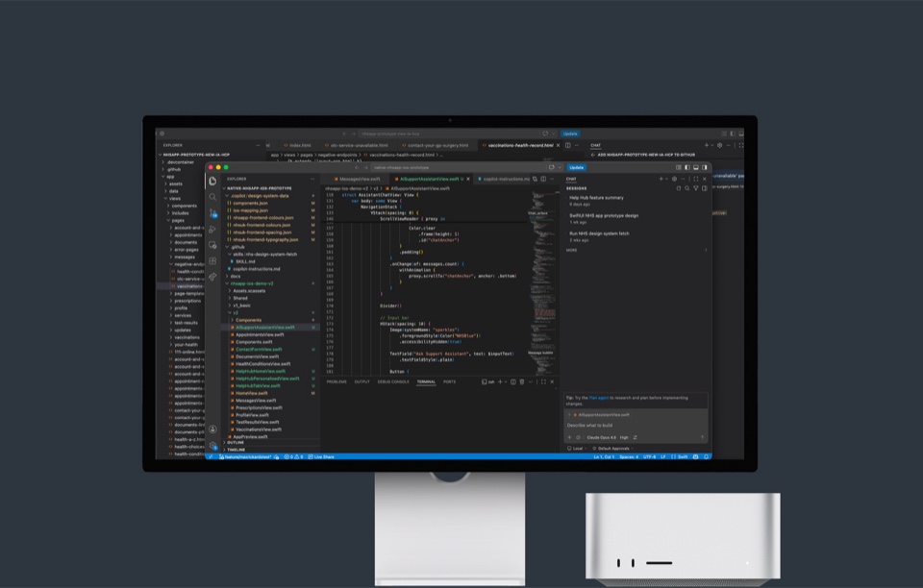
Task: Open the PROBLEMS panel tab
Action: (x=337, y=382)
